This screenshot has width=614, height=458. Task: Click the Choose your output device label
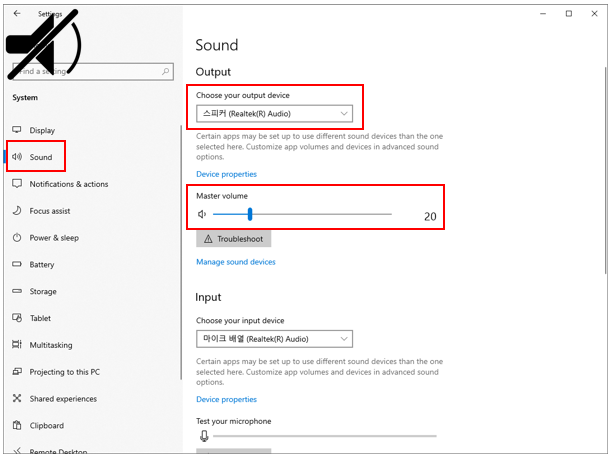click(243, 96)
